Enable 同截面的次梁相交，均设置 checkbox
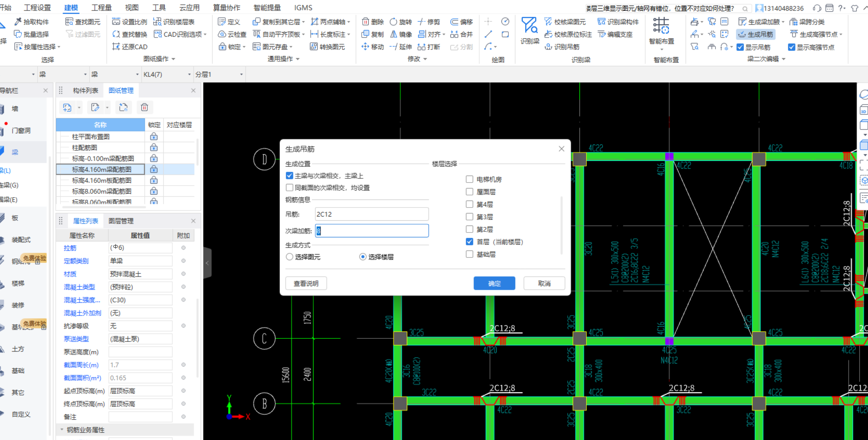 click(289, 187)
